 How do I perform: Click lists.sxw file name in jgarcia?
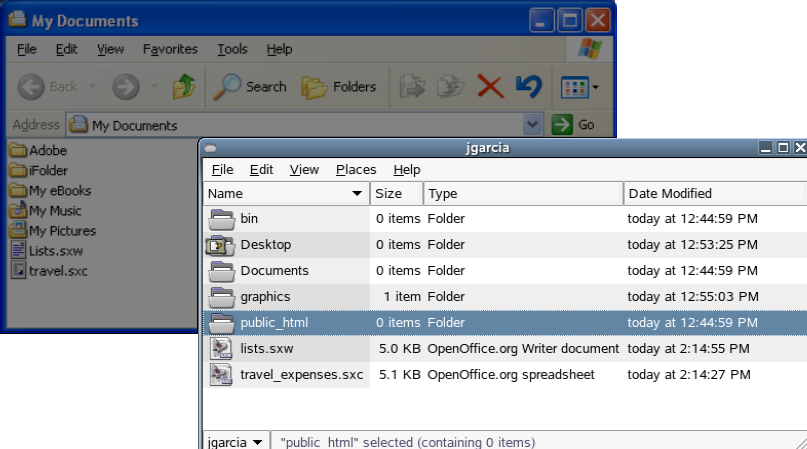click(x=267, y=349)
